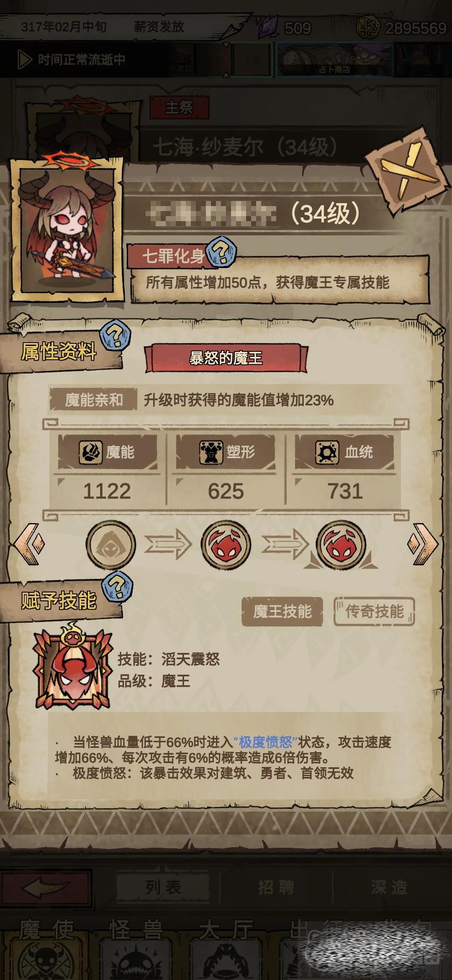
Task: Go to next character with right chevron
Action: click(423, 544)
